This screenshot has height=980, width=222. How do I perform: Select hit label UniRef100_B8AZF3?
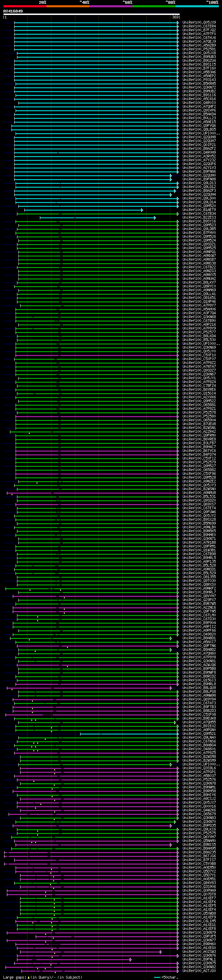tap(199, 191)
